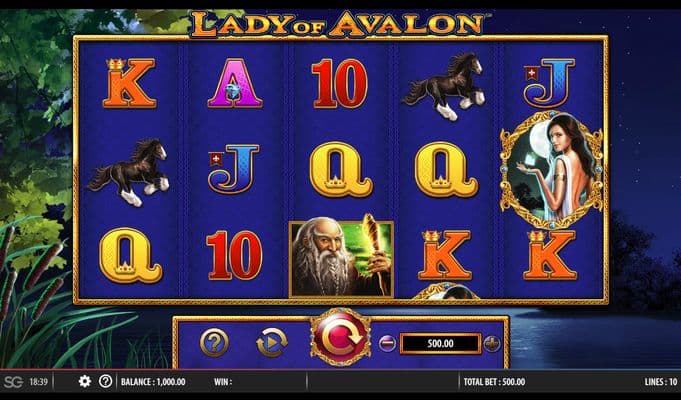
Task: Click the Merlin wizard symbol
Action: [x=341, y=259]
